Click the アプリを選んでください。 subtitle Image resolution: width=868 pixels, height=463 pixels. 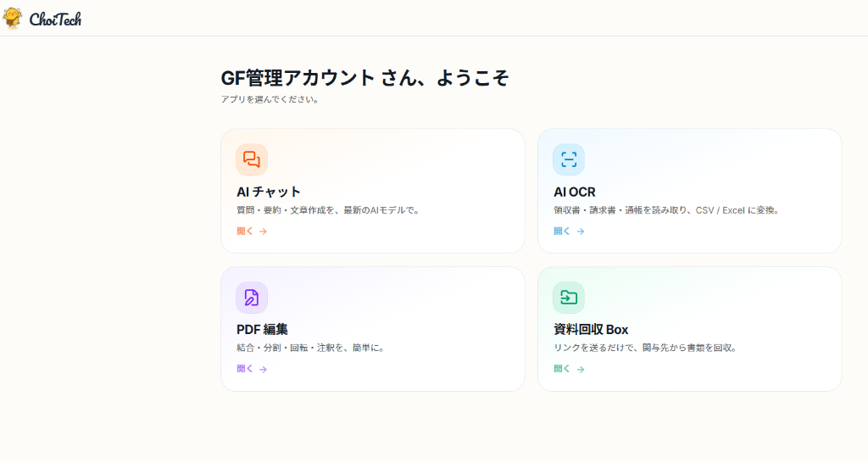[x=270, y=100]
